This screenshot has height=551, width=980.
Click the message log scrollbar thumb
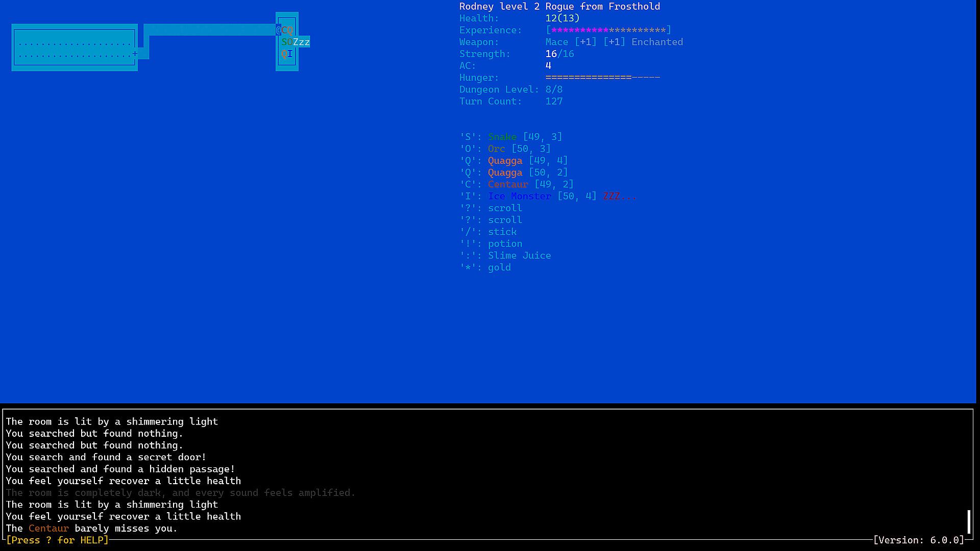coord(968,521)
